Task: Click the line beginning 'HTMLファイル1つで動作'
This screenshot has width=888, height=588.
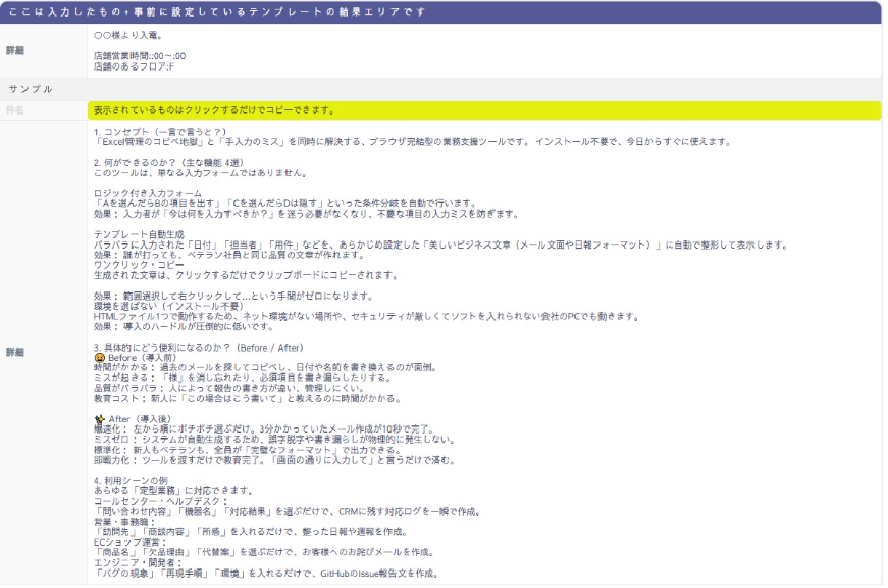Action: [x=367, y=317]
